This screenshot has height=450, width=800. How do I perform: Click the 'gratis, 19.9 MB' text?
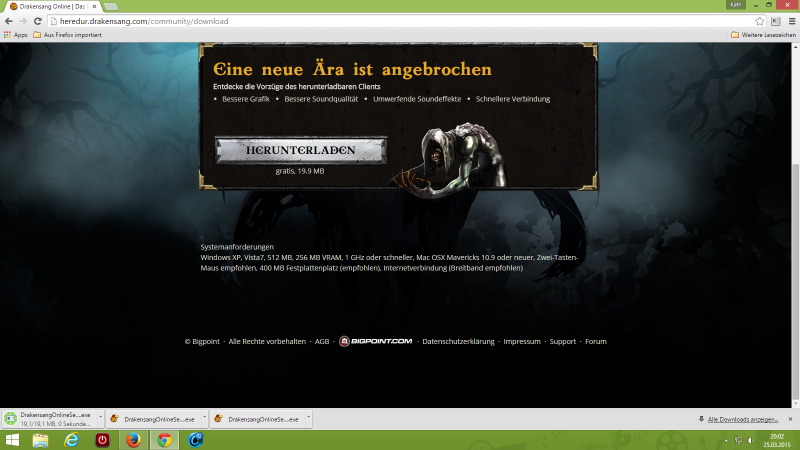tap(300, 171)
